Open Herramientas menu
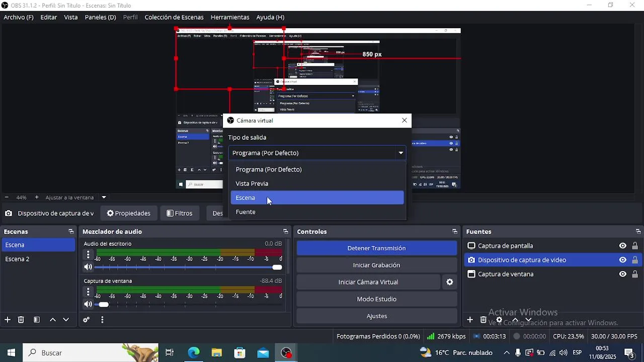The width and height of the screenshot is (644, 362). [x=230, y=17]
